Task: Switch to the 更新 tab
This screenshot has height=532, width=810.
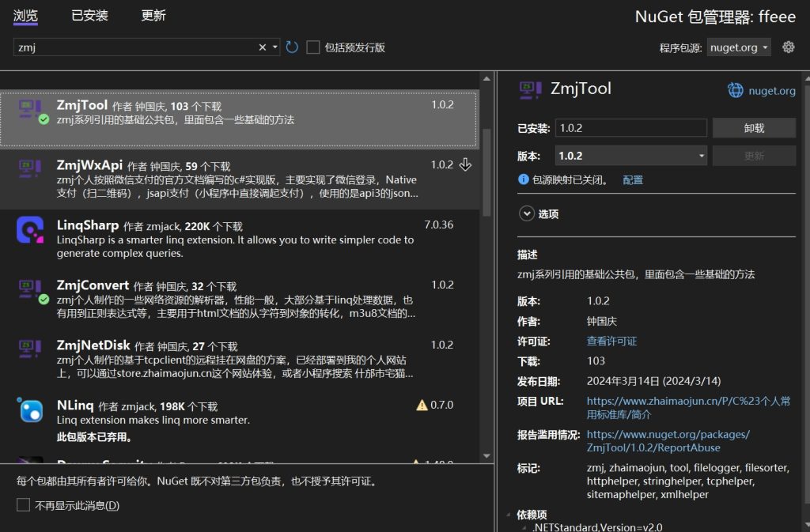Action: click(153, 16)
